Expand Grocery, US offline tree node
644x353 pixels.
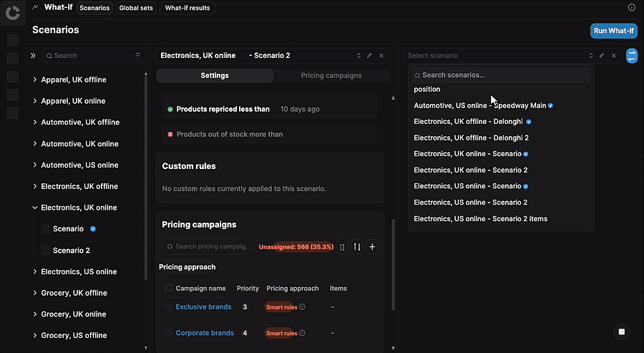click(35, 335)
